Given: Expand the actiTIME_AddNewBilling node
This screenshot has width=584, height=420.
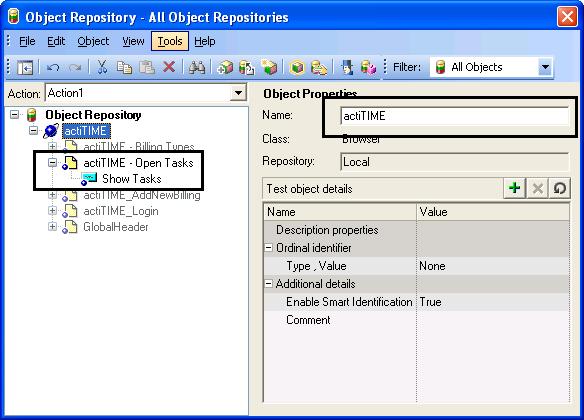Looking at the screenshot, I should [53, 195].
